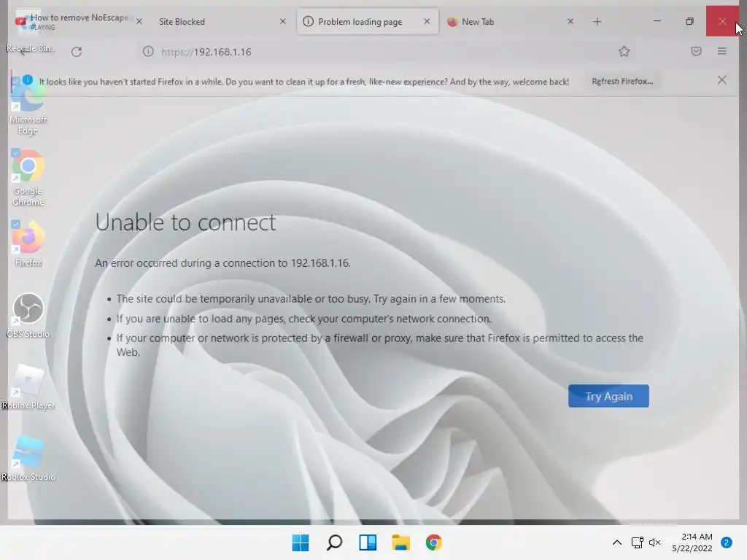Show hidden system tray icons

617,542
